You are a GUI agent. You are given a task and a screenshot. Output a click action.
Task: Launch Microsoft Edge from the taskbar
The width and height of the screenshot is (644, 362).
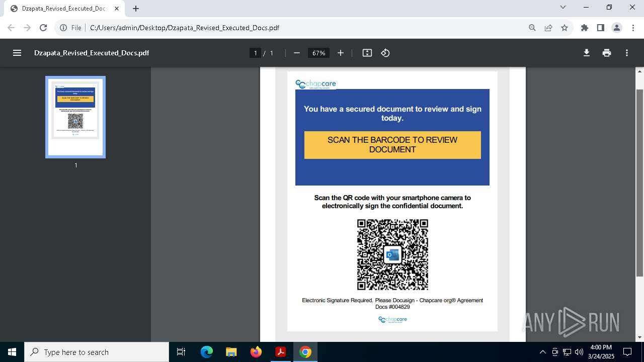point(207,352)
